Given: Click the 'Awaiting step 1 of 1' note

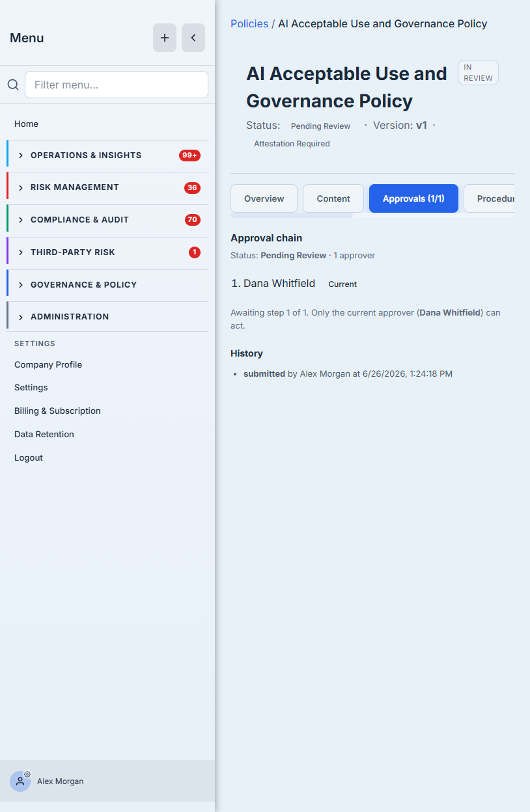Looking at the screenshot, I should (366, 319).
